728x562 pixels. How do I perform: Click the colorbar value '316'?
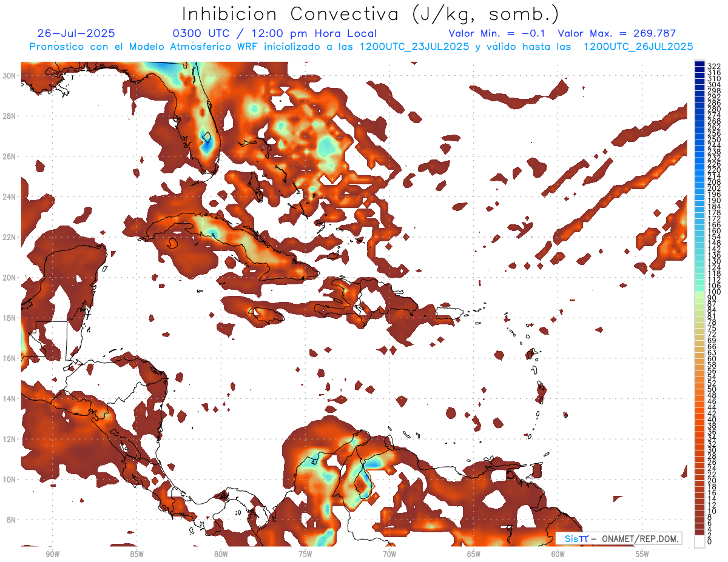click(714, 73)
